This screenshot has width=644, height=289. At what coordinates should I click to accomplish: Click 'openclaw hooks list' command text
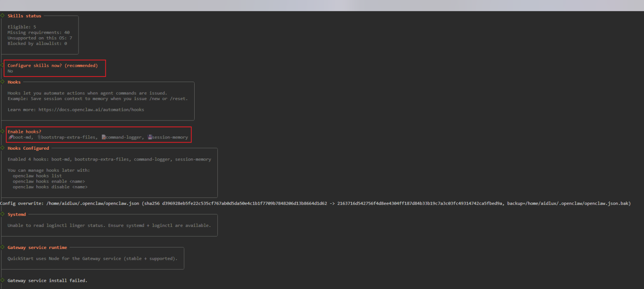click(x=37, y=176)
